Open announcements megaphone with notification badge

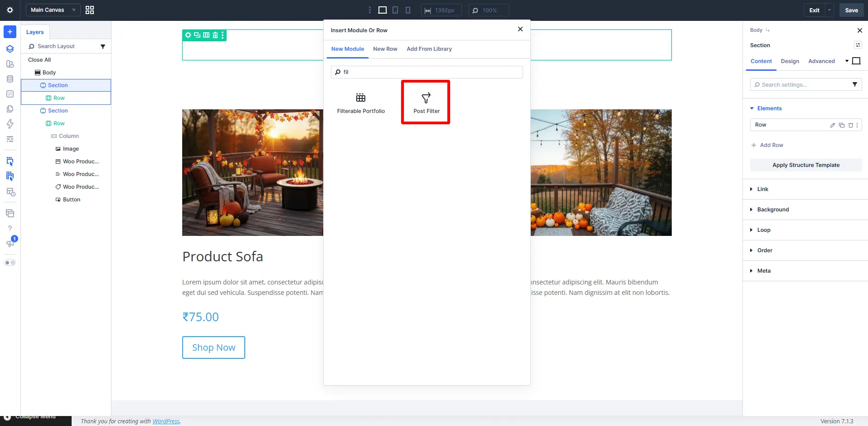(10, 243)
